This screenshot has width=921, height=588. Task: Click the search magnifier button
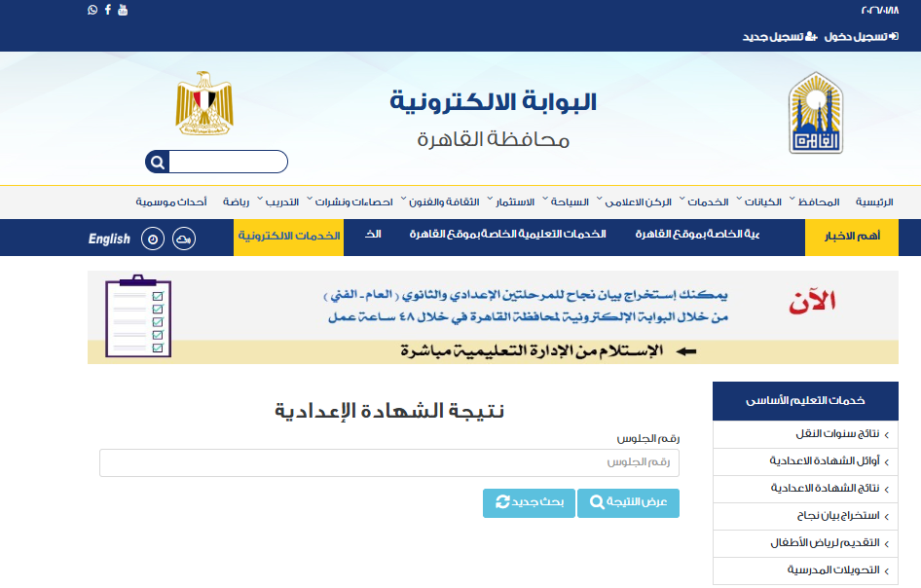(x=157, y=162)
